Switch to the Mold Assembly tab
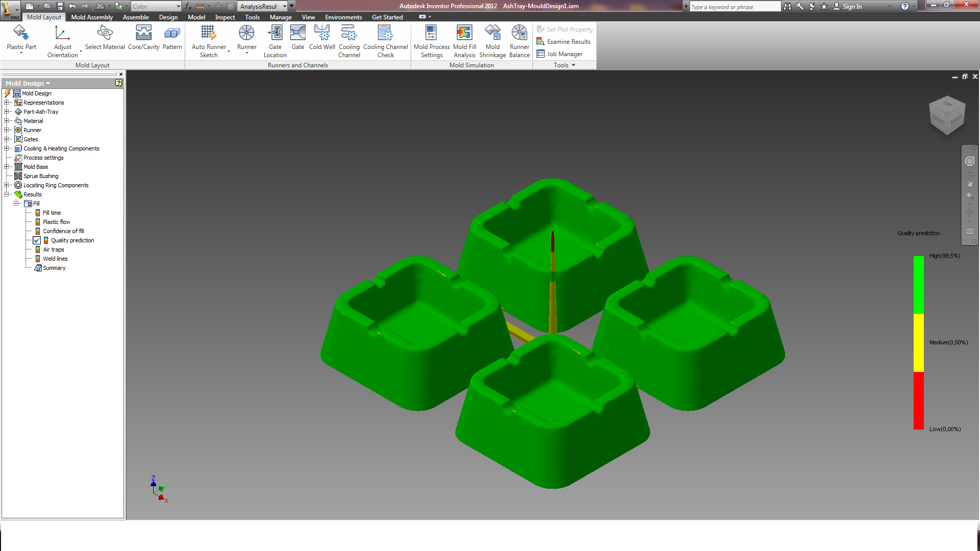This screenshot has height=551, width=980. point(92,17)
